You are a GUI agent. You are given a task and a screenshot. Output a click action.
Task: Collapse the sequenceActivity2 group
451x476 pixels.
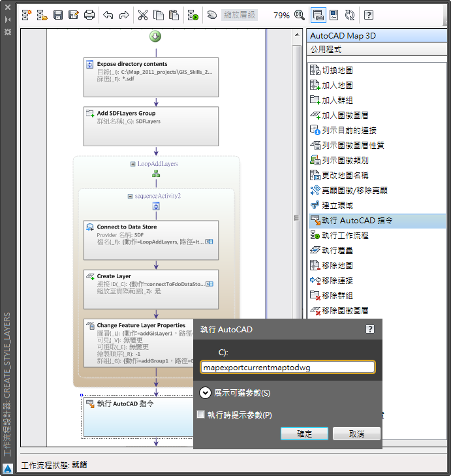click(x=130, y=197)
